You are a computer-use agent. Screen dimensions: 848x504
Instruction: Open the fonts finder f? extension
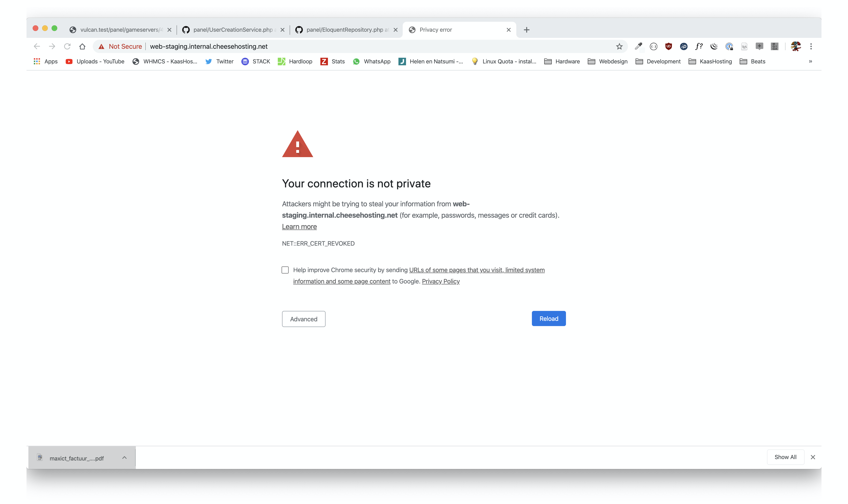[x=698, y=47]
